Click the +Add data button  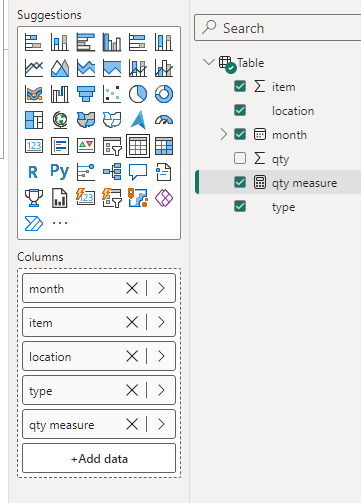(x=99, y=458)
